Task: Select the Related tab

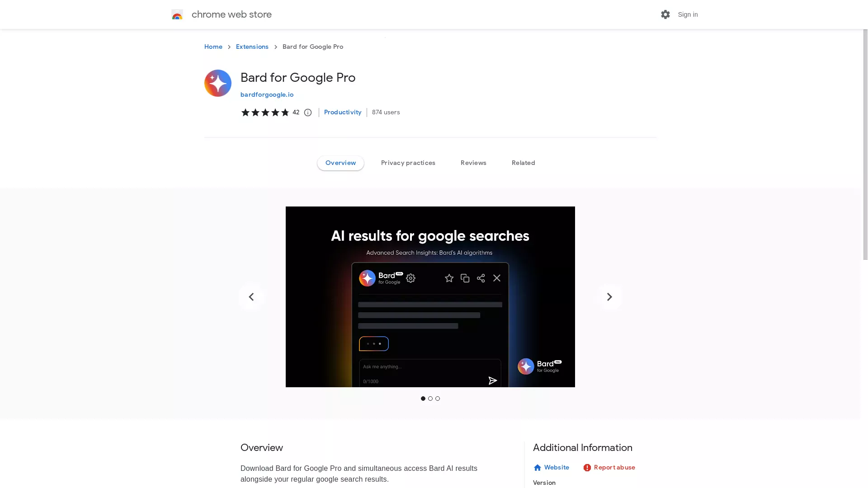Action: 523,162
